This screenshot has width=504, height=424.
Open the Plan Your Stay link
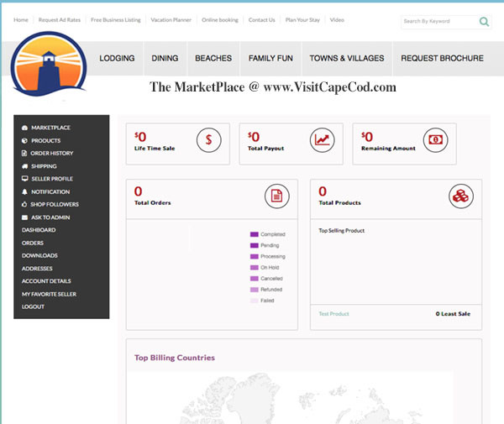click(302, 20)
